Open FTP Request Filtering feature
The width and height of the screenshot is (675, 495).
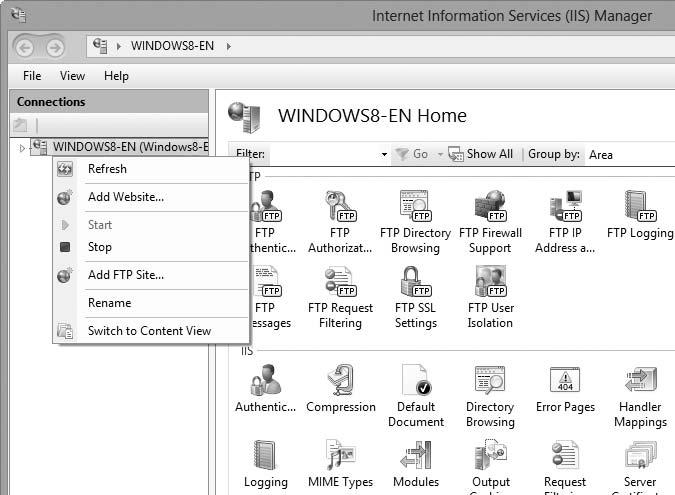[340, 297]
